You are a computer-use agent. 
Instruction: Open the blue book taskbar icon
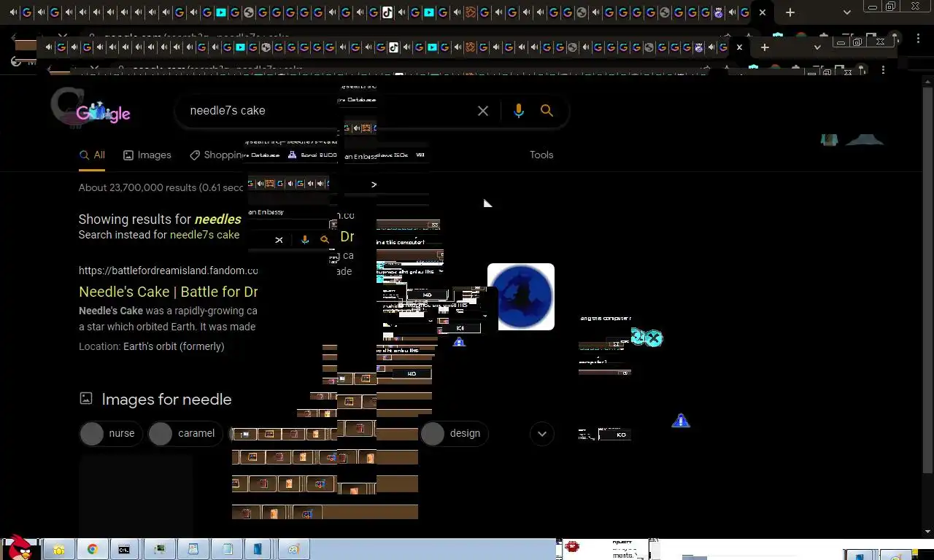click(258, 549)
